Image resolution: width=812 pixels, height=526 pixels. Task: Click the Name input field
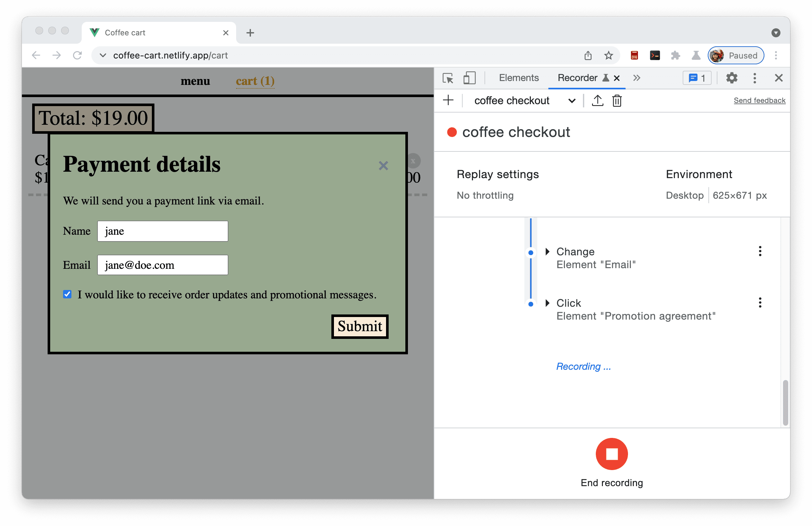coord(162,231)
